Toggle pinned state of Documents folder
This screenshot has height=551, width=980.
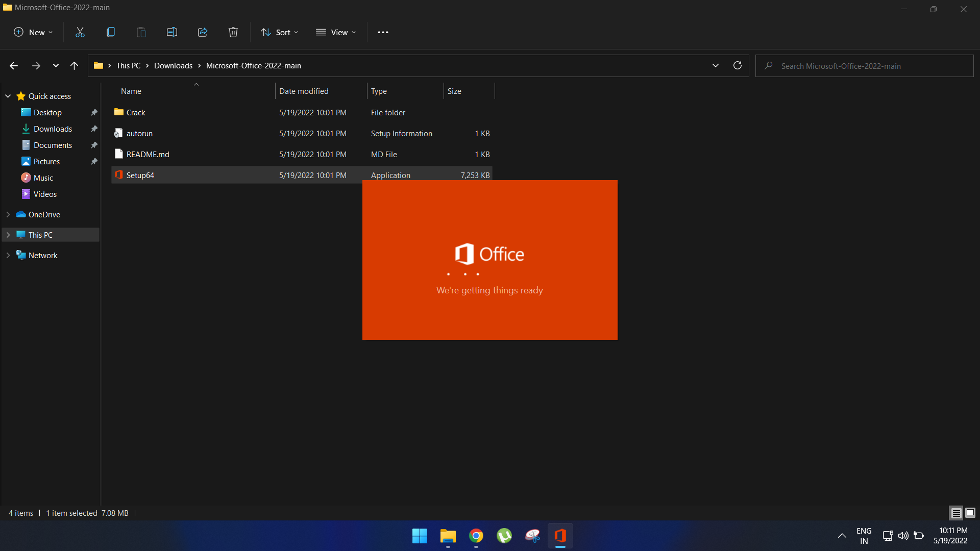point(94,145)
